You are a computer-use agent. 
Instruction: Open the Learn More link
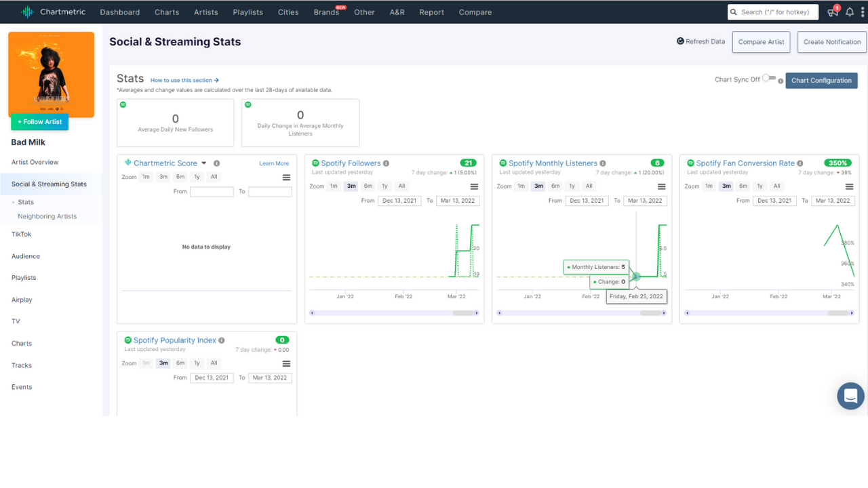coord(274,163)
